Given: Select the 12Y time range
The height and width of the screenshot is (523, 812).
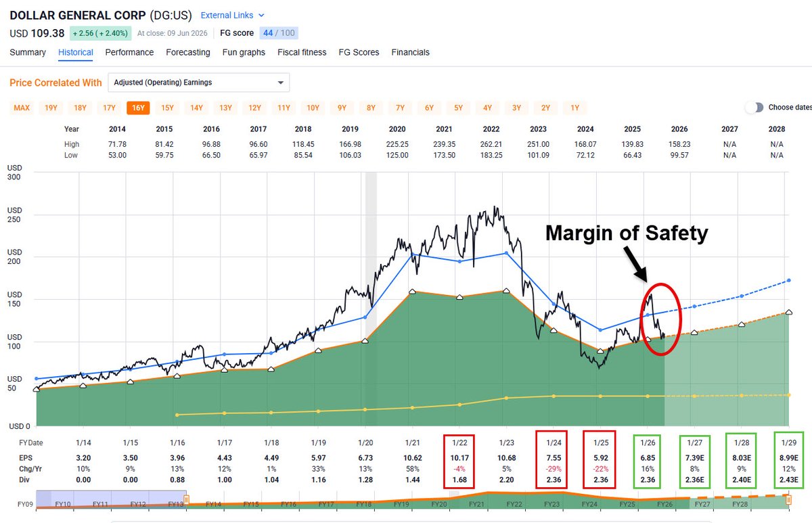Looking at the screenshot, I should [x=254, y=108].
